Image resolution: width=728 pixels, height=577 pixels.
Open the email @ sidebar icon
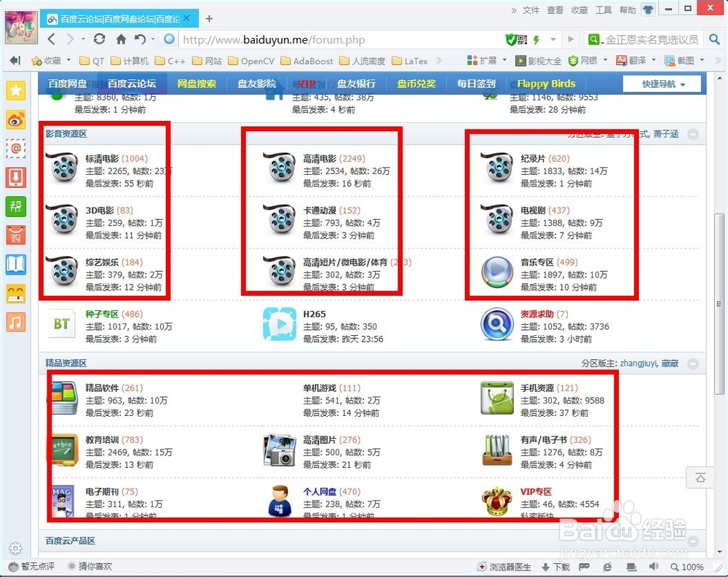click(16, 149)
